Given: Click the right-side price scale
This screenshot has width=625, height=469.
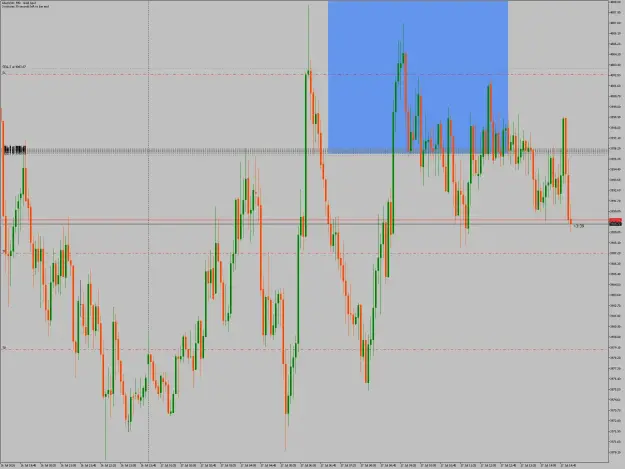Looking at the screenshot, I should (616, 231).
